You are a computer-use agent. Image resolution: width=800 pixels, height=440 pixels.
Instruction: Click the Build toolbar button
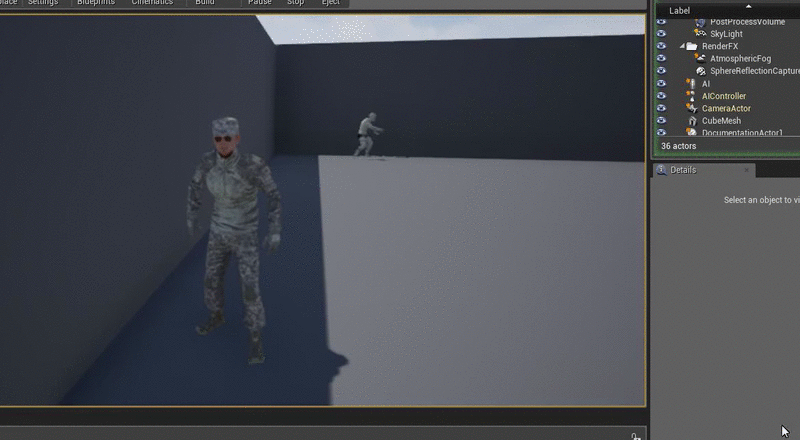(205, 3)
